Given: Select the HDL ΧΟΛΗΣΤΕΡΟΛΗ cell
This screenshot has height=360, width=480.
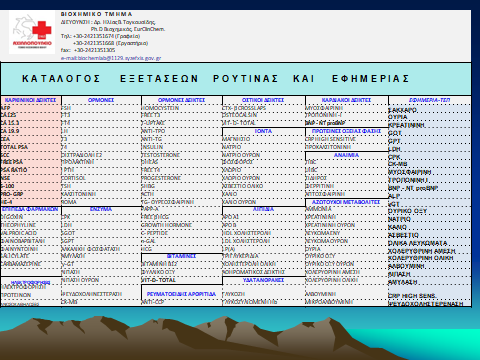Looking at the screenshot, I should tap(247, 233).
